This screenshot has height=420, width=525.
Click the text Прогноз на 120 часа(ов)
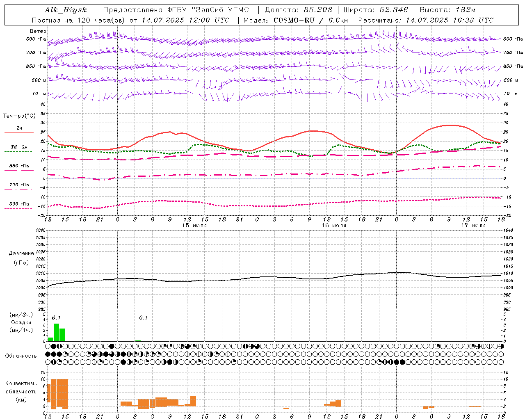click(79, 20)
